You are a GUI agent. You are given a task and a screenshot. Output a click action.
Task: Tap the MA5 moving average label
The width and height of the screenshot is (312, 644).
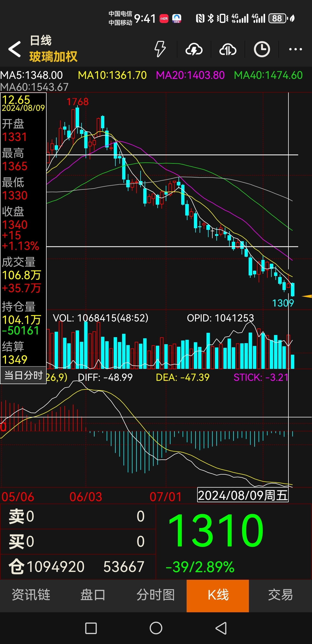pos(31,75)
